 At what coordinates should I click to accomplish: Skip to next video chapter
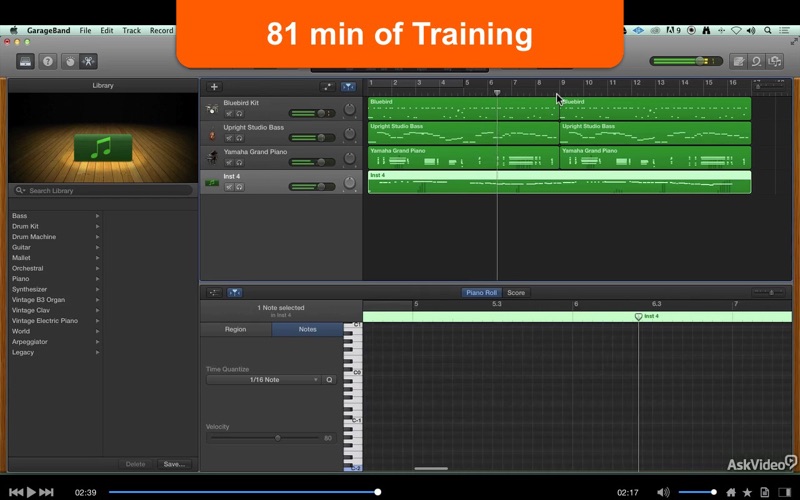coord(46,492)
